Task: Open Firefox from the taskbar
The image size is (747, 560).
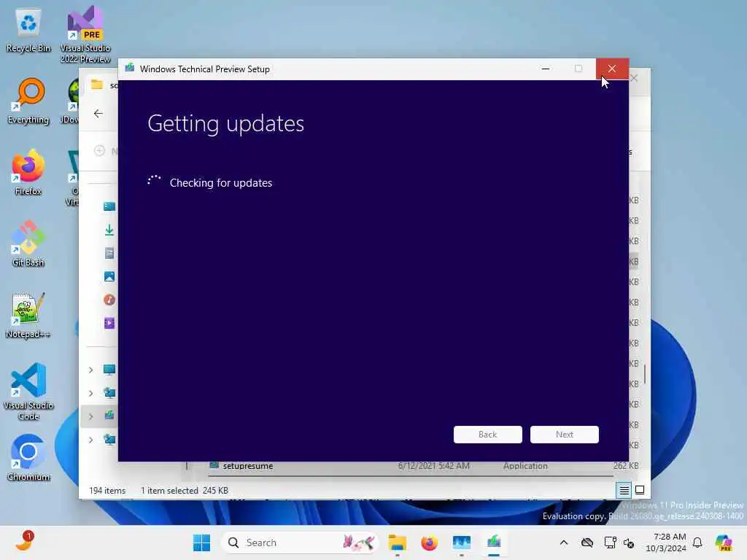Action: pos(429,542)
